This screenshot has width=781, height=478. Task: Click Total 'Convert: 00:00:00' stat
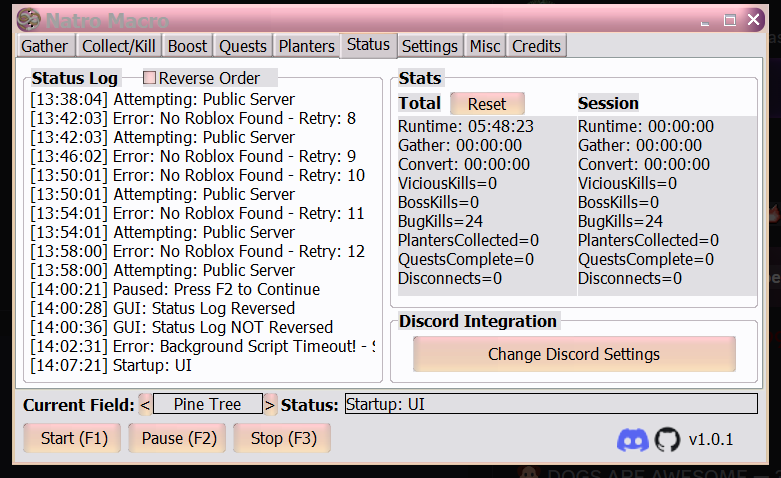click(x=464, y=164)
